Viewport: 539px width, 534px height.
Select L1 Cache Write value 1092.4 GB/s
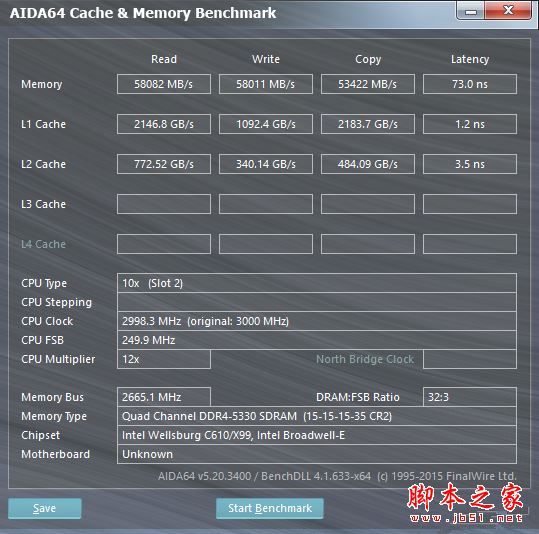266,124
